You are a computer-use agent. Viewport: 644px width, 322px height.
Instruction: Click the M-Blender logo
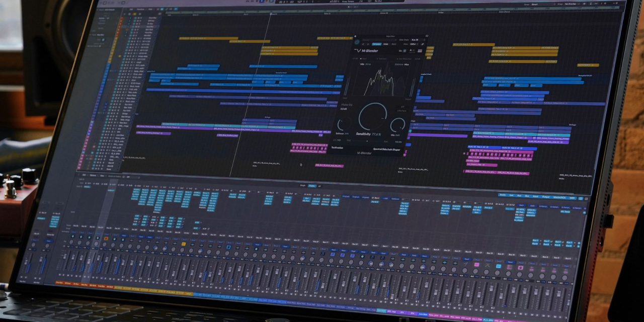366,51
